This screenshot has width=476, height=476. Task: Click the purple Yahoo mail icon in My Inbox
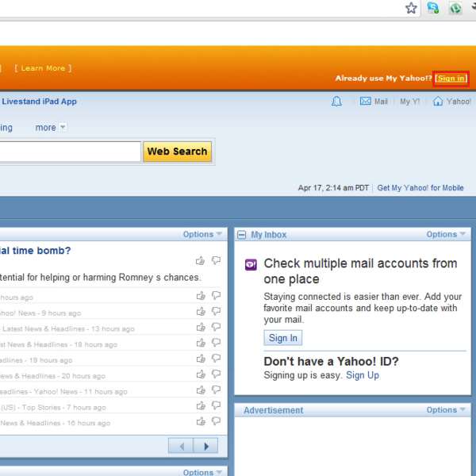tap(251, 264)
